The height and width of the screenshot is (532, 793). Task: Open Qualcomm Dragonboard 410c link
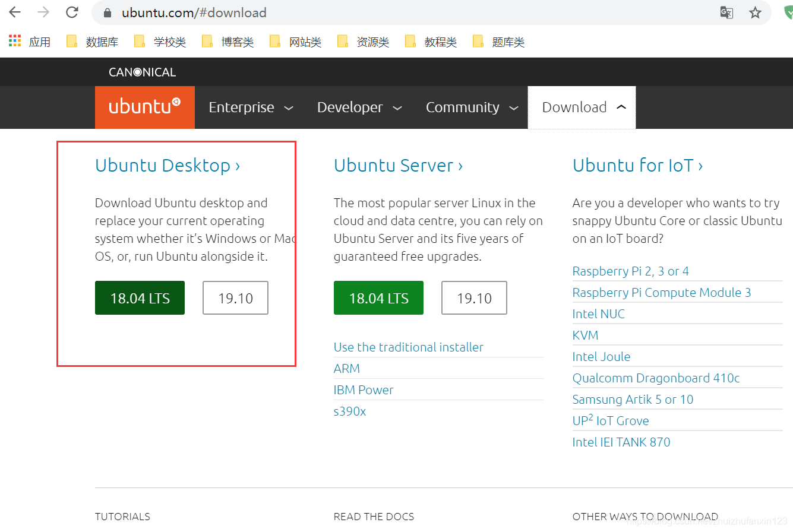[656, 378]
